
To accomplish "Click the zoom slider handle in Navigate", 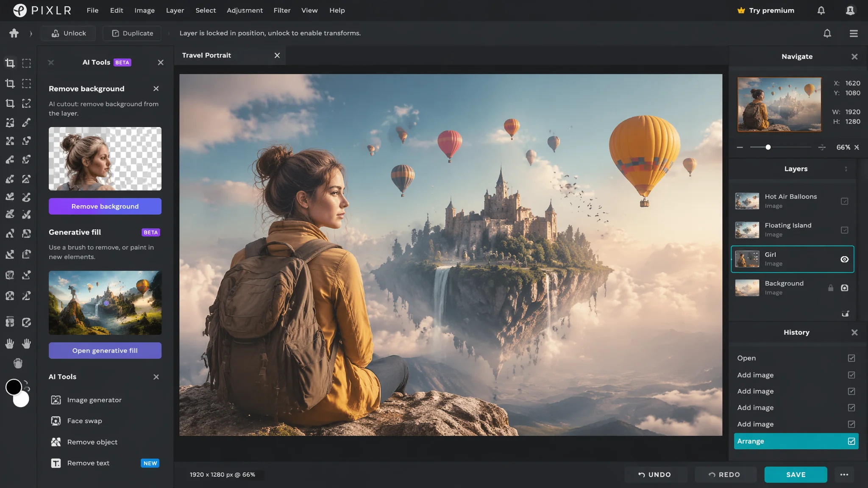I will point(768,147).
